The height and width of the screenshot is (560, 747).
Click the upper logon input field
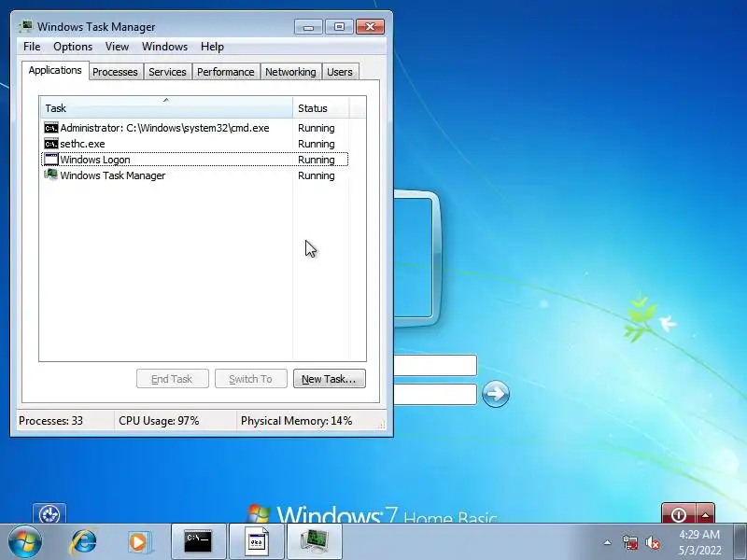click(435, 365)
